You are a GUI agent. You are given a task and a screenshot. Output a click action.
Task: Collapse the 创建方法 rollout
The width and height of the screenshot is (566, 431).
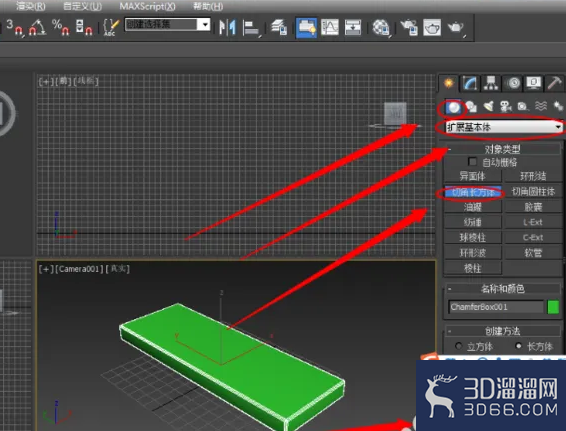(502, 331)
